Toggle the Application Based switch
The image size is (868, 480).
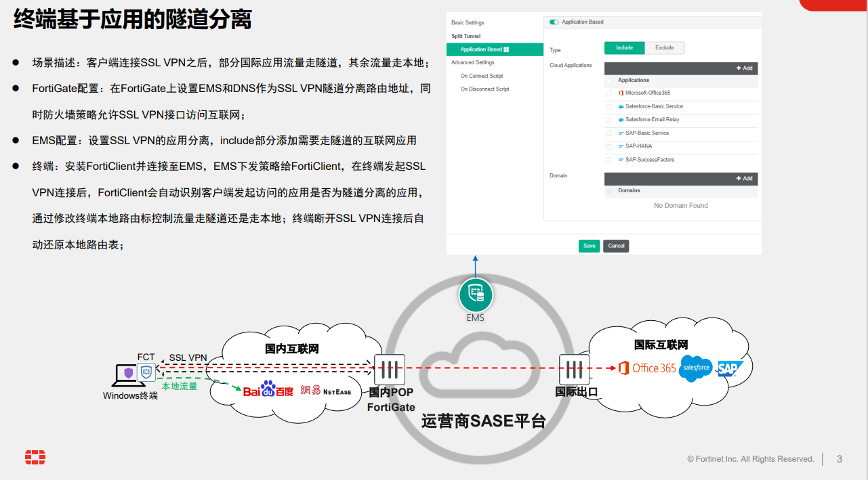[554, 22]
